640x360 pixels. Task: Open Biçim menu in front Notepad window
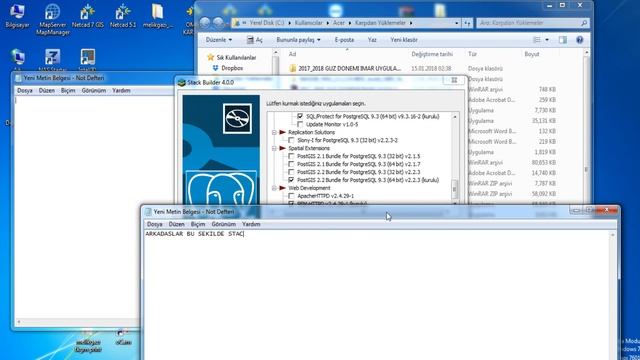click(x=198, y=224)
